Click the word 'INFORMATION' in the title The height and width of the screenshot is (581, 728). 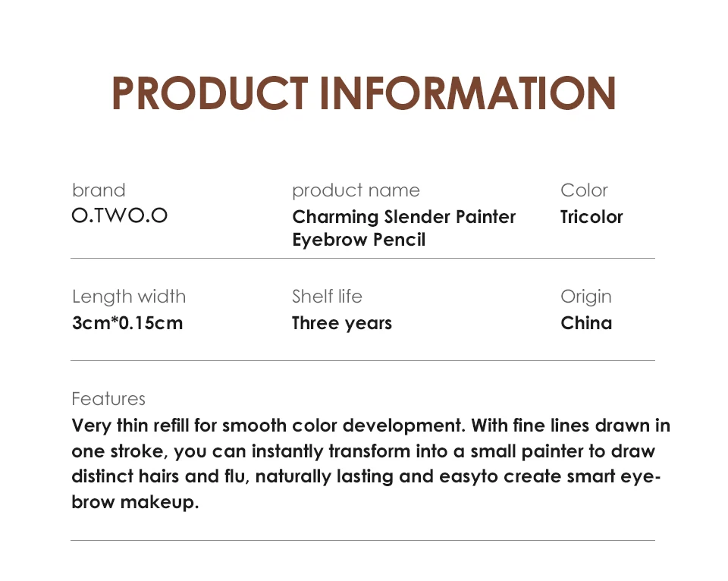pos(467,93)
